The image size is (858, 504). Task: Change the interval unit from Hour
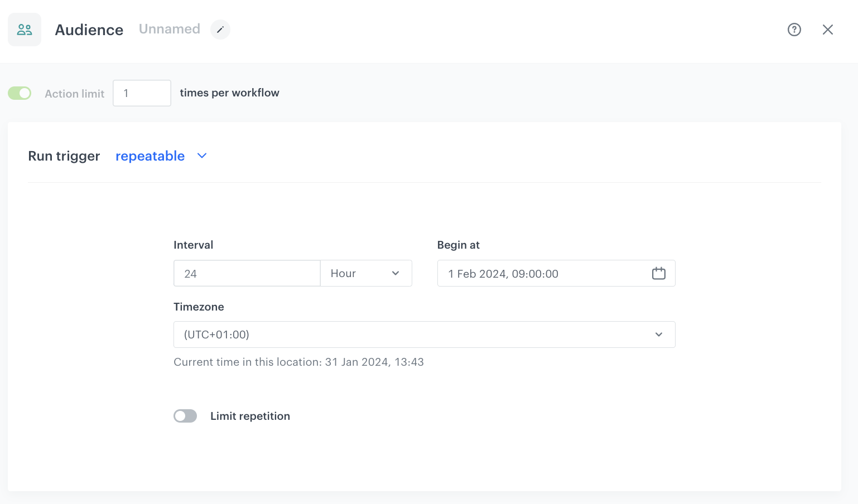pos(365,273)
